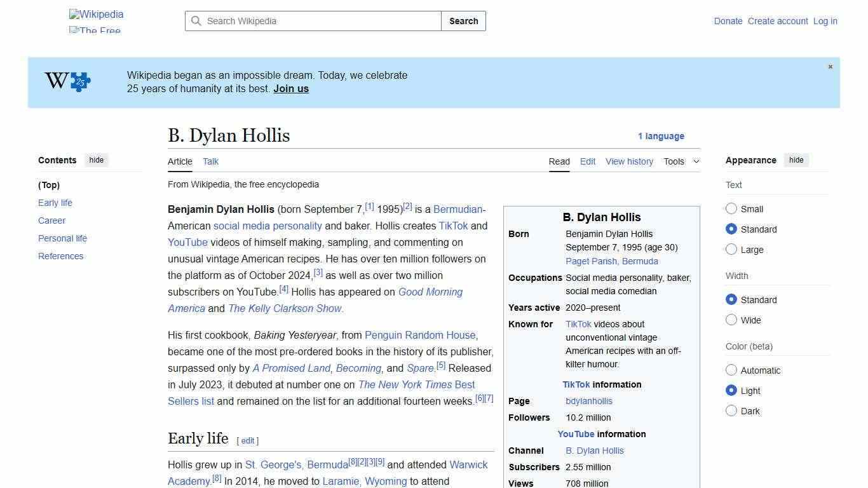Jump to the Early life section in Contents
The image size is (868, 488).
point(55,203)
